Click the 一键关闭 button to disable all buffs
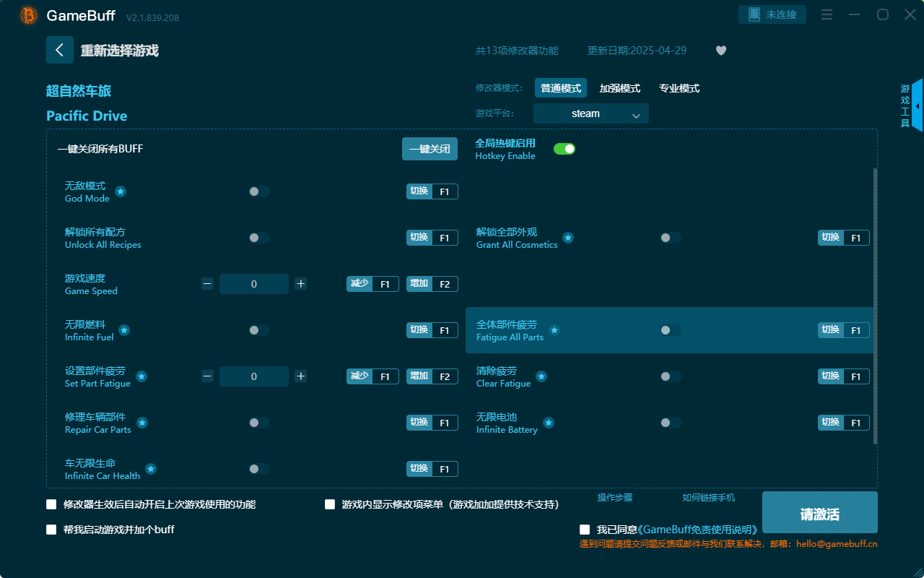 coord(430,148)
